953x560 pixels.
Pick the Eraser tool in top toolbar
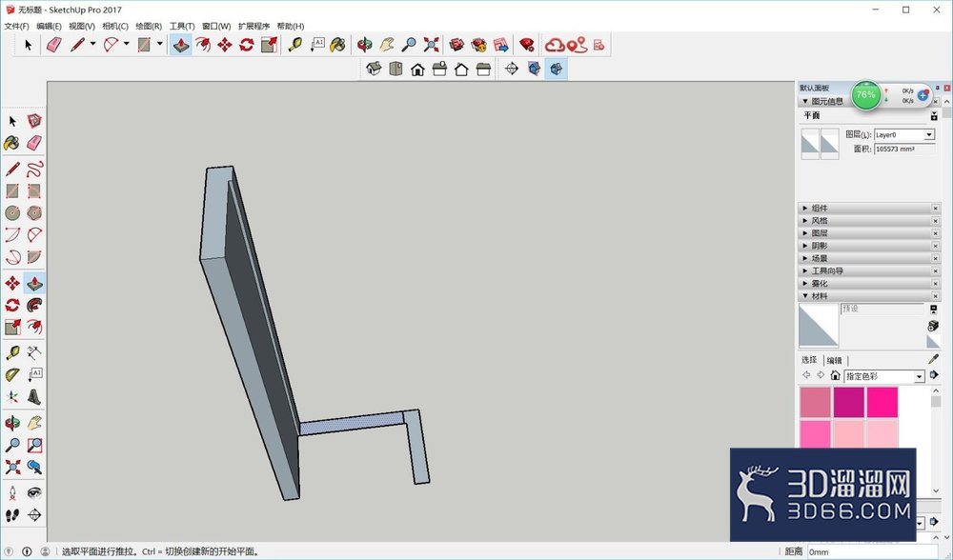[54, 45]
